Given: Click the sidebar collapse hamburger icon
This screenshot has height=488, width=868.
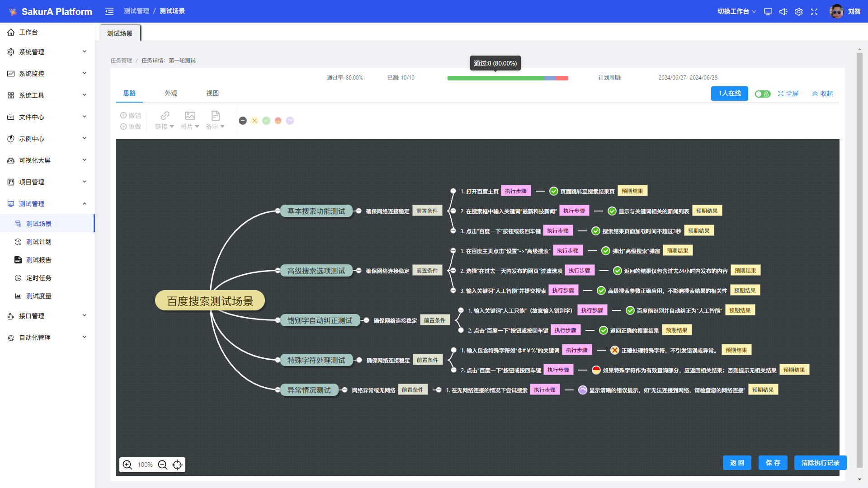Looking at the screenshot, I should point(109,11).
